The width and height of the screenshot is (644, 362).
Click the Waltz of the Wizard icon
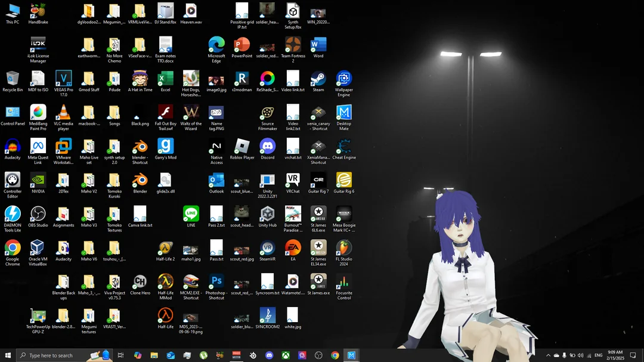coord(191,117)
